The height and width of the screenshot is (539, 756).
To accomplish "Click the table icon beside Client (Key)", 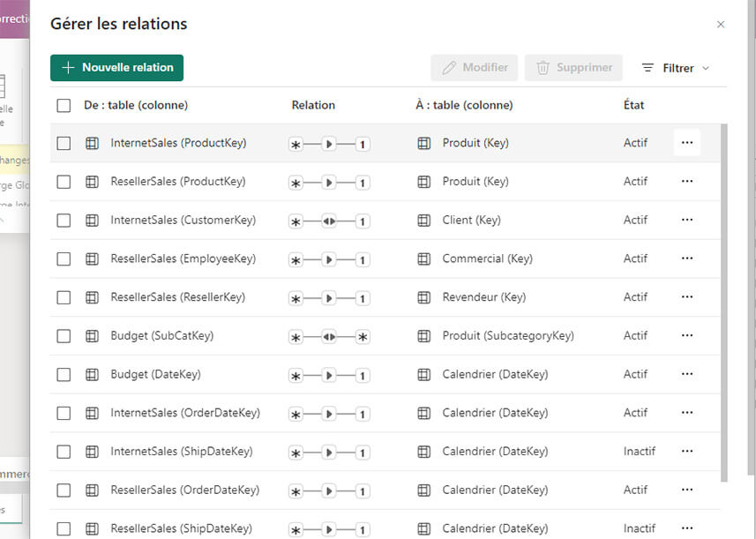I will [x=423, y=221].
